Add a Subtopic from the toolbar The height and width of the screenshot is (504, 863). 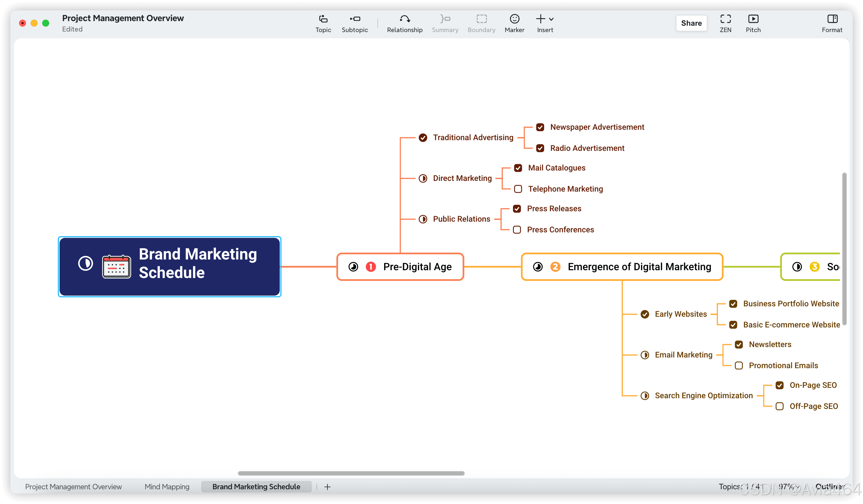click(355, 19)
